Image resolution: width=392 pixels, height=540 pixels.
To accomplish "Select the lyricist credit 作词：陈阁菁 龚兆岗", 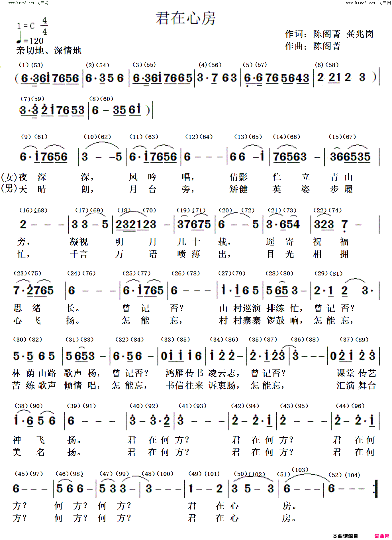I will (329, 34).
